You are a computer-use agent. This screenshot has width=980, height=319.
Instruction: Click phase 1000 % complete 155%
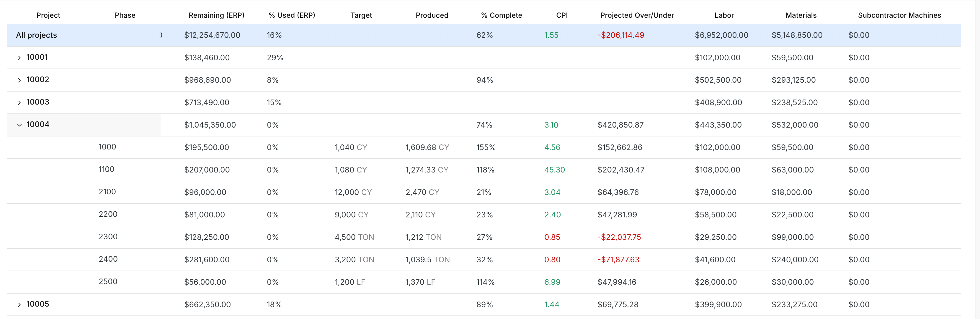[486, 147]
